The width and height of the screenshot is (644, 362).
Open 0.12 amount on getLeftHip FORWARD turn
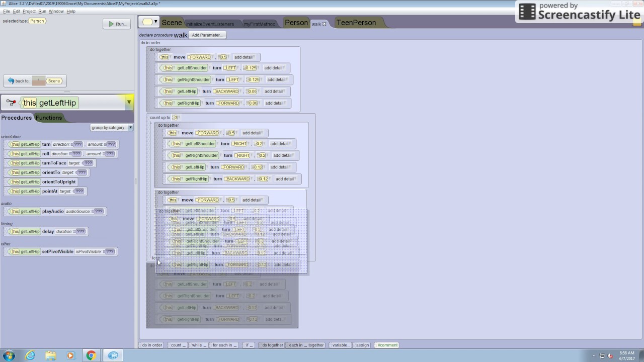259,167
